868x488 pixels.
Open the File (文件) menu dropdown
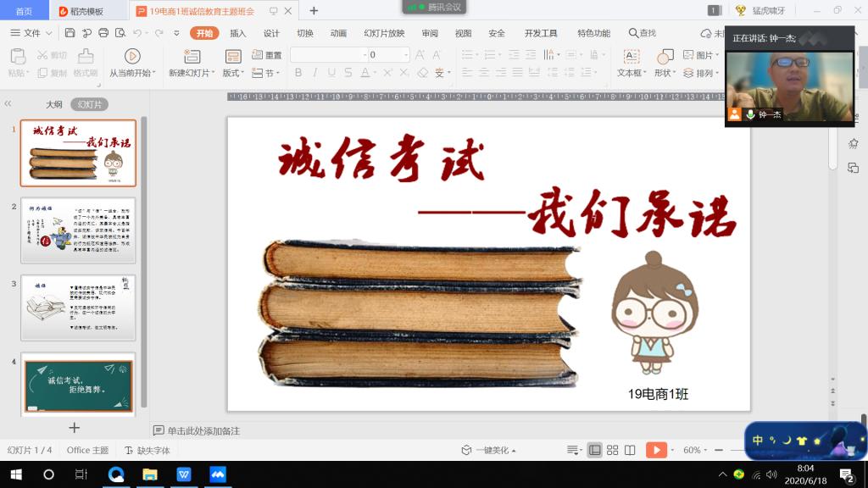(32, 33)
